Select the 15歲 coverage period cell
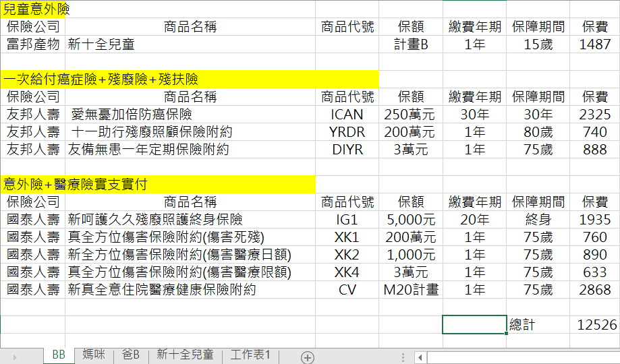The image size is (620, 364). (x=538, y=44)
